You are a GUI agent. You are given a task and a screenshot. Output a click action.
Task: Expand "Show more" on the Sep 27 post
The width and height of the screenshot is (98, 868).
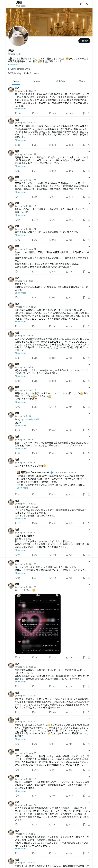20,321
